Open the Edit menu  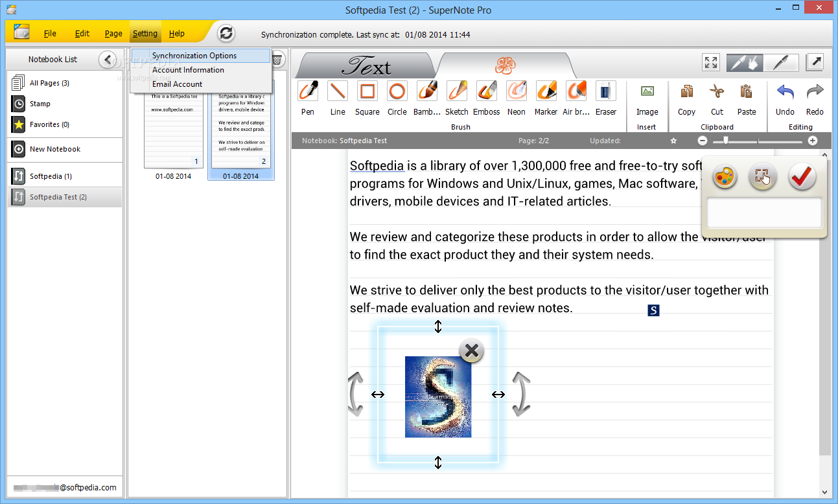[x=82, y=34]
